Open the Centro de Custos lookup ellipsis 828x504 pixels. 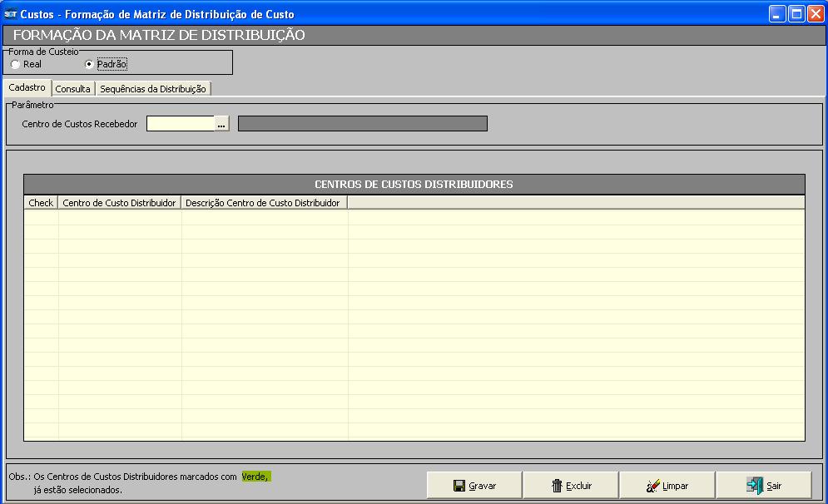pyautogui.click(x=221, y=124)
